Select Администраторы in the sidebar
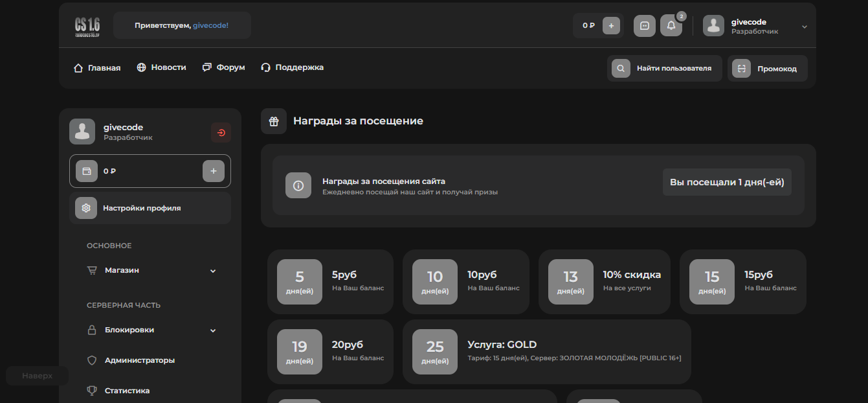868x403 pixels. pyautogui.click(x=139, y=360)
